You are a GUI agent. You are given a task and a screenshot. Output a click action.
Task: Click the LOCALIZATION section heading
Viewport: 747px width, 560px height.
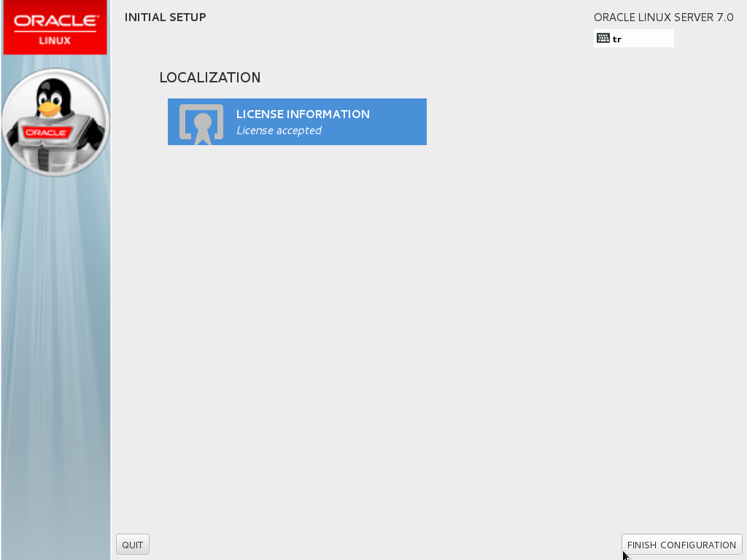(x=210, y=77)
